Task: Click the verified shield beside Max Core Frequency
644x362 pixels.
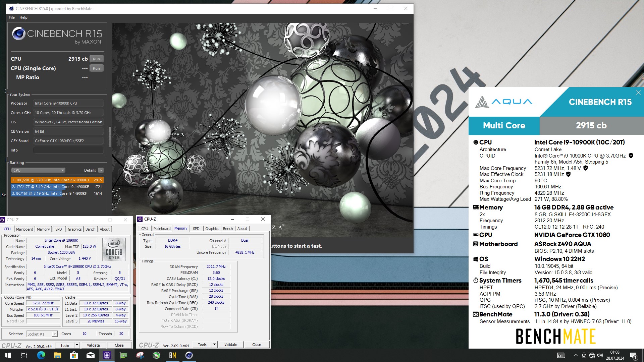Action: [586, 168]
